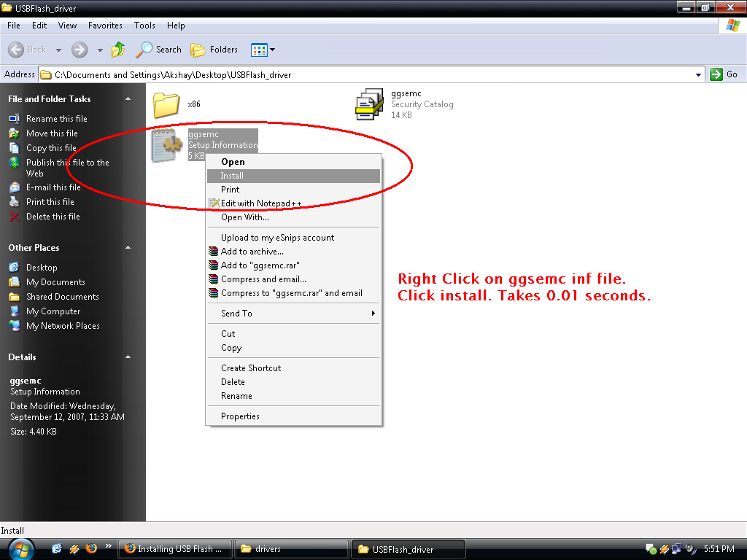Screen dimensions: 747x560
Task: Toggle the Folders pane button
Action: (x=214, y=50)
